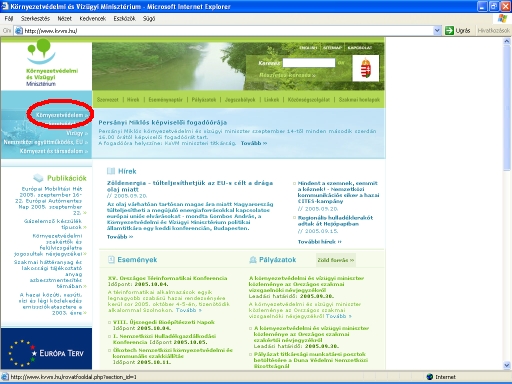This screenshot has height=384, width=512.
Task: Click the Hungarian coat of arms image
Action: (x=366, y=68)
